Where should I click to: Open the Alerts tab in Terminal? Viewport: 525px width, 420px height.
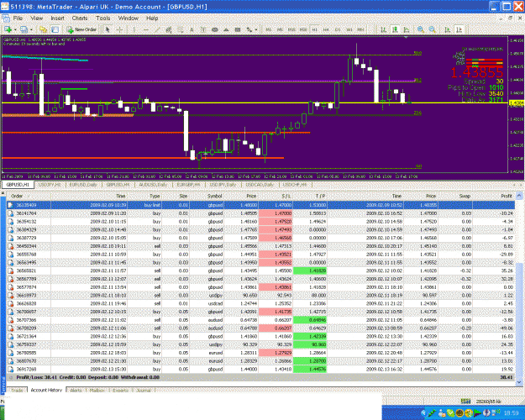coord(76,391)
